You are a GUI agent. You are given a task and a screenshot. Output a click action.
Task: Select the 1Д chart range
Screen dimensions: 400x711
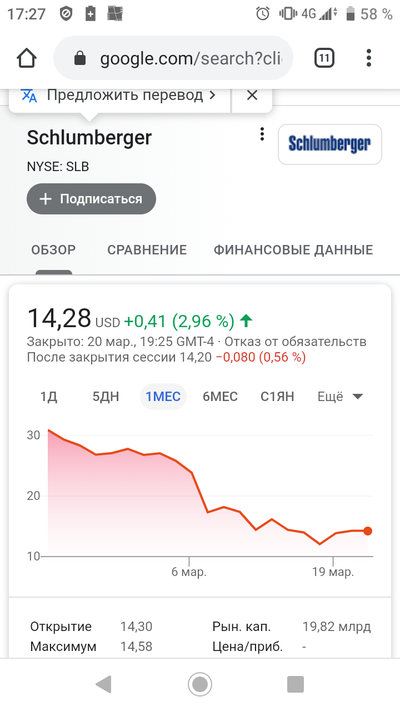49,397
